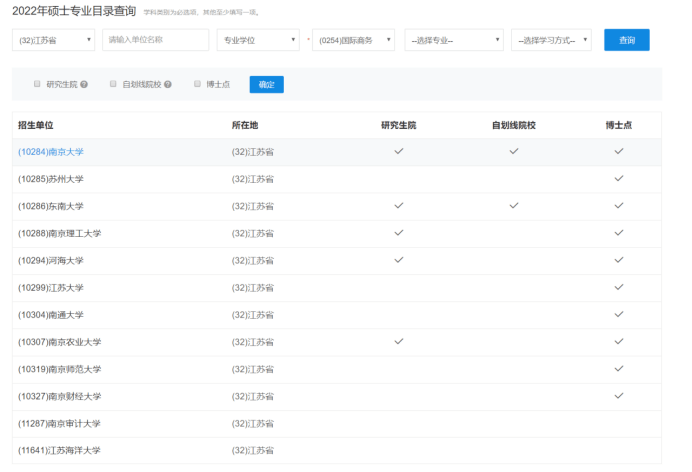Image resolution: width=692 pixels, height=472 pixels.
Task: Click 河海大学 研究生院 checkmark
Action: [399, 260]
